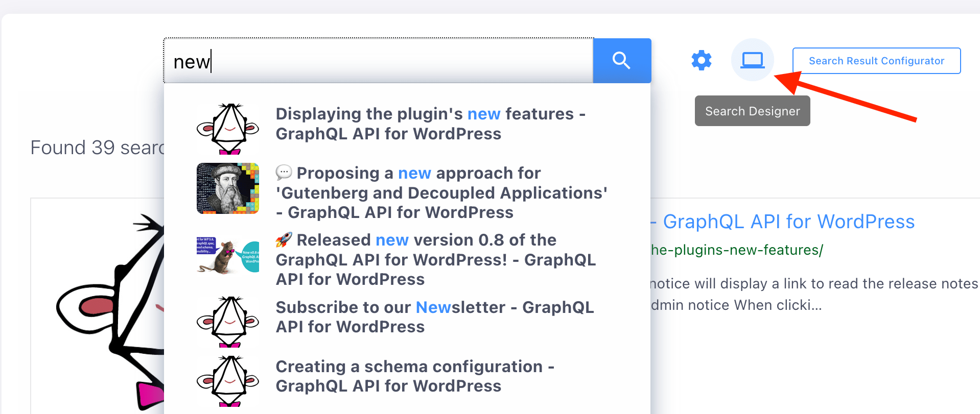Viewport: 980px width, 414px height.
Task: Click the 'Found 39 search' results count text
Action: pos(97,148)
